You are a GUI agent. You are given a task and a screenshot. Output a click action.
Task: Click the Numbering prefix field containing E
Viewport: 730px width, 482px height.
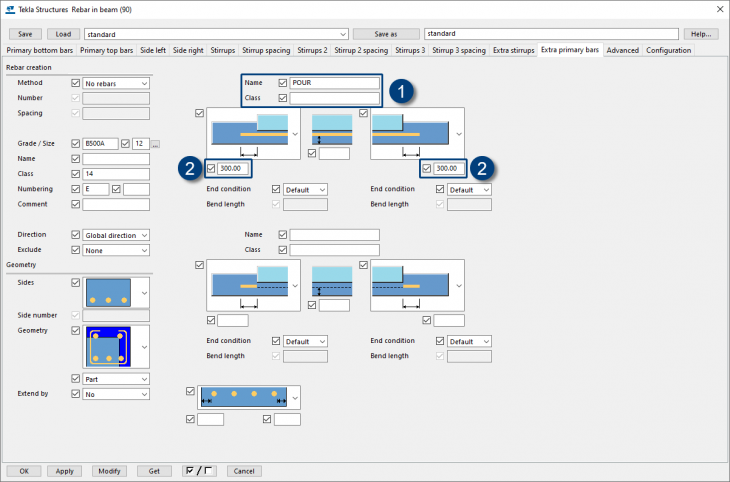point(96,189)
